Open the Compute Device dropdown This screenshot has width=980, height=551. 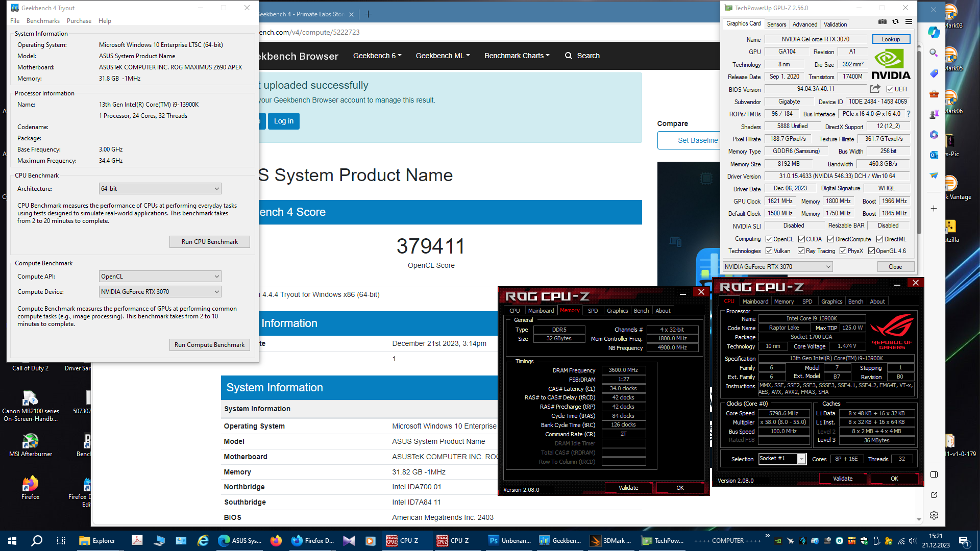(x=160, y=292)
